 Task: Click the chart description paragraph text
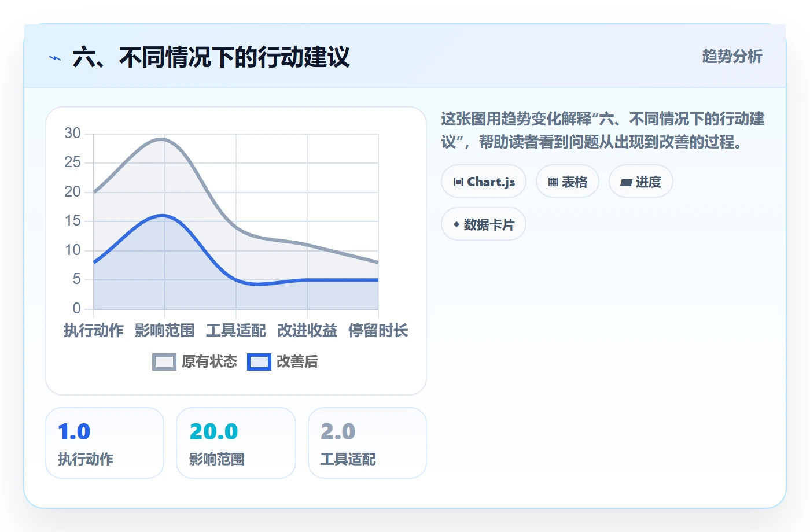[603, 131]
